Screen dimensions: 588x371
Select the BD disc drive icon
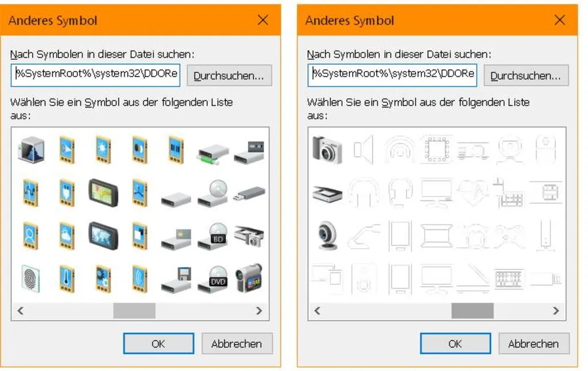[212, 236]
